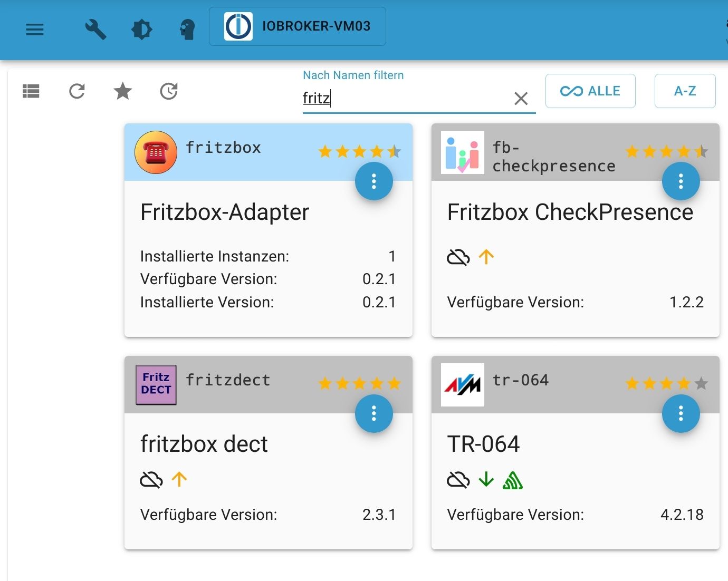Open the hamburger navigation menu

(x=35, y=30)
